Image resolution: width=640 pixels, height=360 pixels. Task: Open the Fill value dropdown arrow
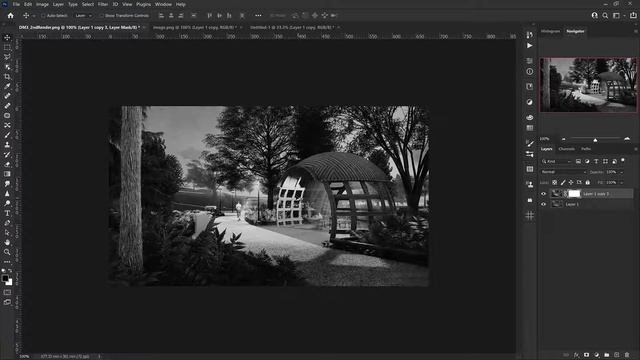[622, 182]
